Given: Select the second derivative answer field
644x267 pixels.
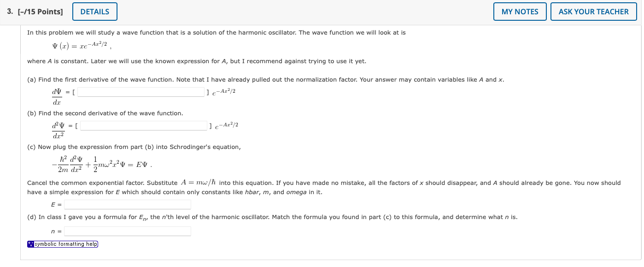Looking at the screenshot, I should (144, 125).
